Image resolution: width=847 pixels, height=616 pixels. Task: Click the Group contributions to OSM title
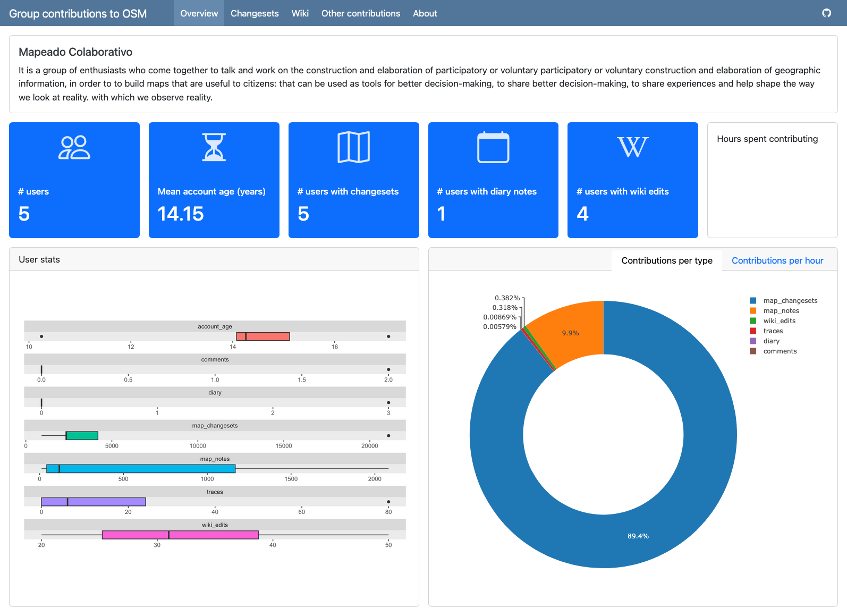(x=78, y=13)
